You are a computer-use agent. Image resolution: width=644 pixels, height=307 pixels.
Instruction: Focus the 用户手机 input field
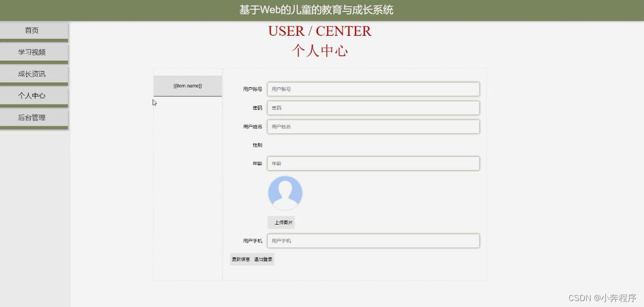(373, 241)
